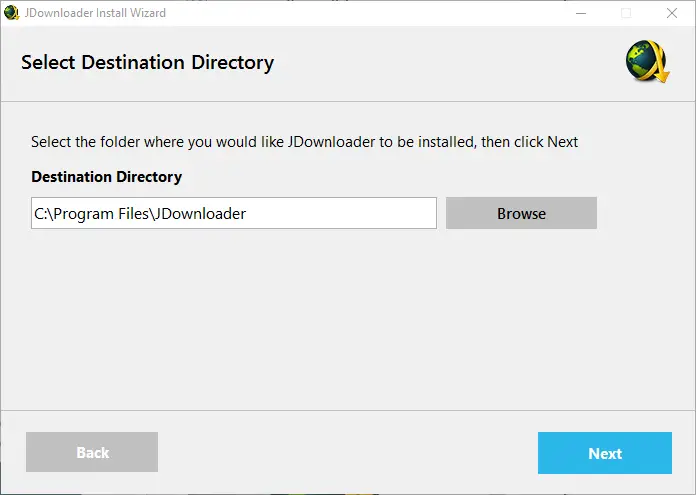Viewport: 696px width, 495px height.
Task: Proceed with the blue Next button
Action: pyautogui.click(x=605, y=453)
